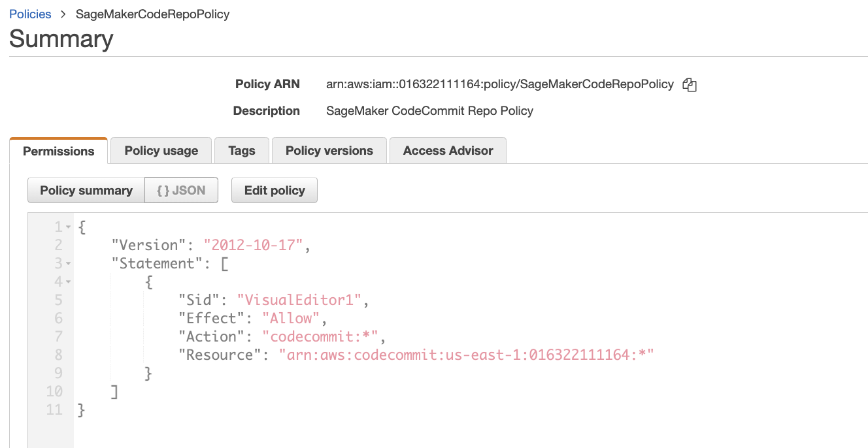868x448 pixels.
Task: Open the Access Advisor tab
Action: click(x=448, y=150)
